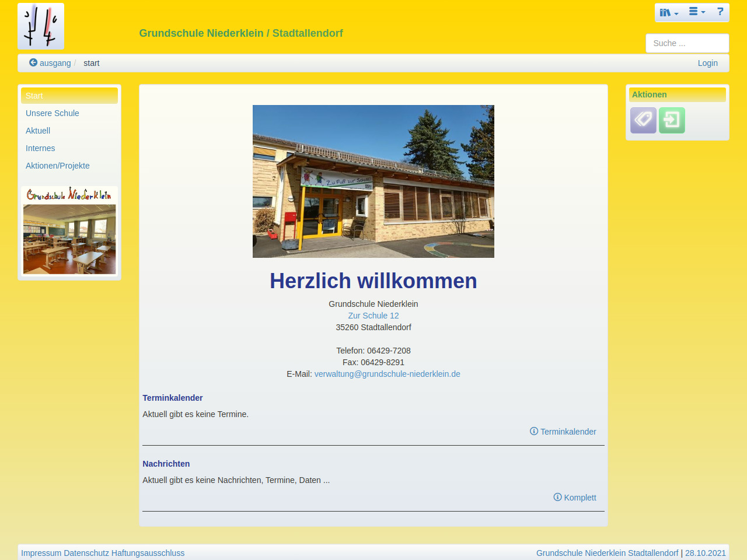Navigate to Aktuell in sidebar

point(38,131)
